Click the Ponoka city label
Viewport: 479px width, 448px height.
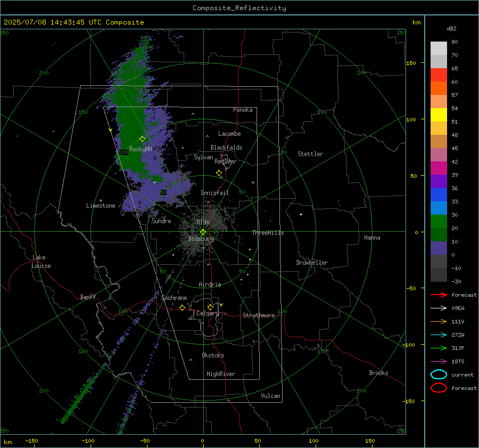point(243,110)
